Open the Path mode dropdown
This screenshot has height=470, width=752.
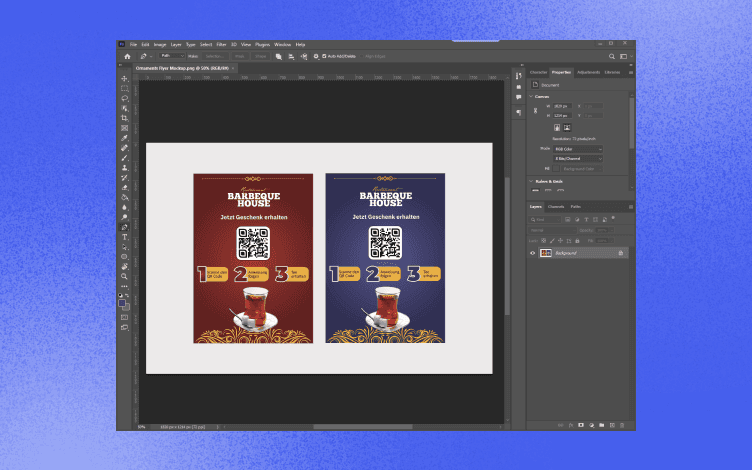coord(172,56)
